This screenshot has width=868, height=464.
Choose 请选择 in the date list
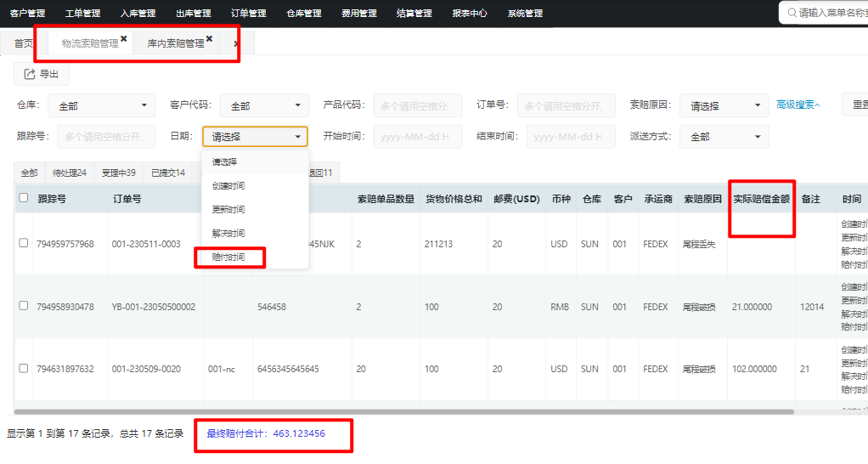click(255, 161)
